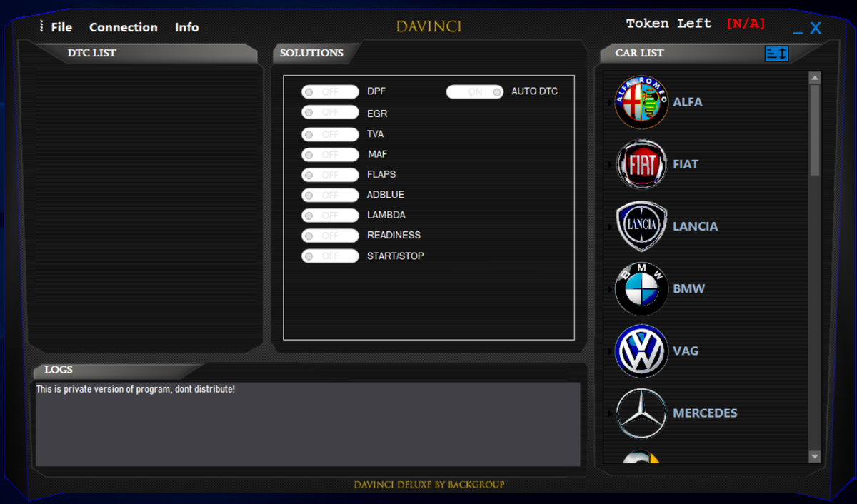This screenshot has width=857, height=504.
Task: Click inside the empty DTC list area
Action: (145, 207)
